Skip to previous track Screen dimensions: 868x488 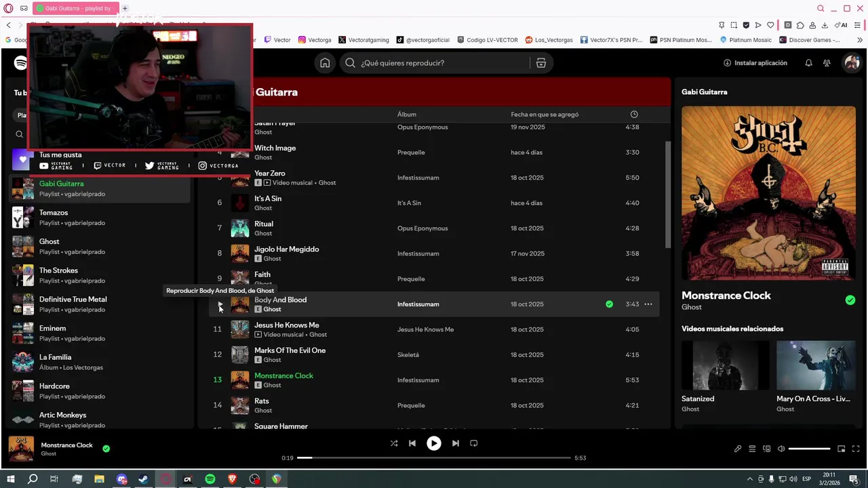click(x=412, y=443)
